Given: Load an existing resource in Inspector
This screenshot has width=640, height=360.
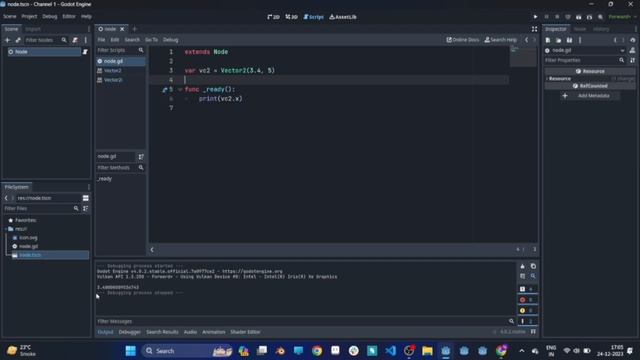Looking at the screenshot, I should click(558, 40).
